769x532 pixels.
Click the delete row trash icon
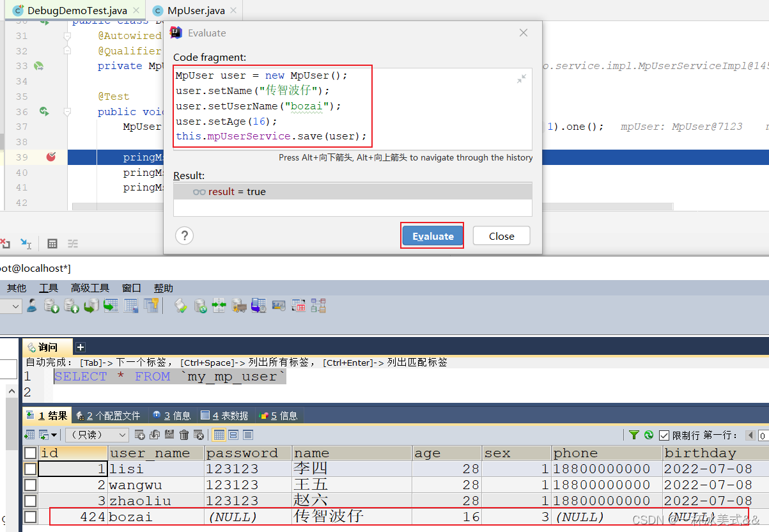(x=184, y=435)
